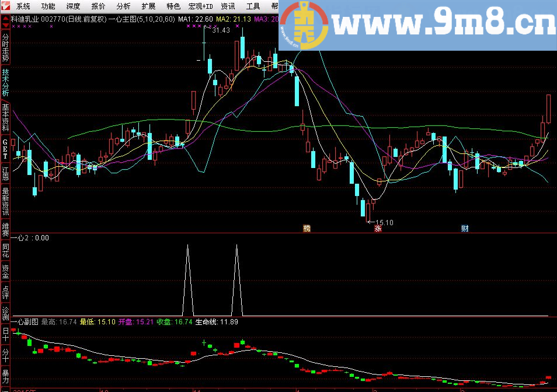This screenshot has height=392, width=557.
Task: Show the 最新资讯 side tab
Action: [5, 201]
